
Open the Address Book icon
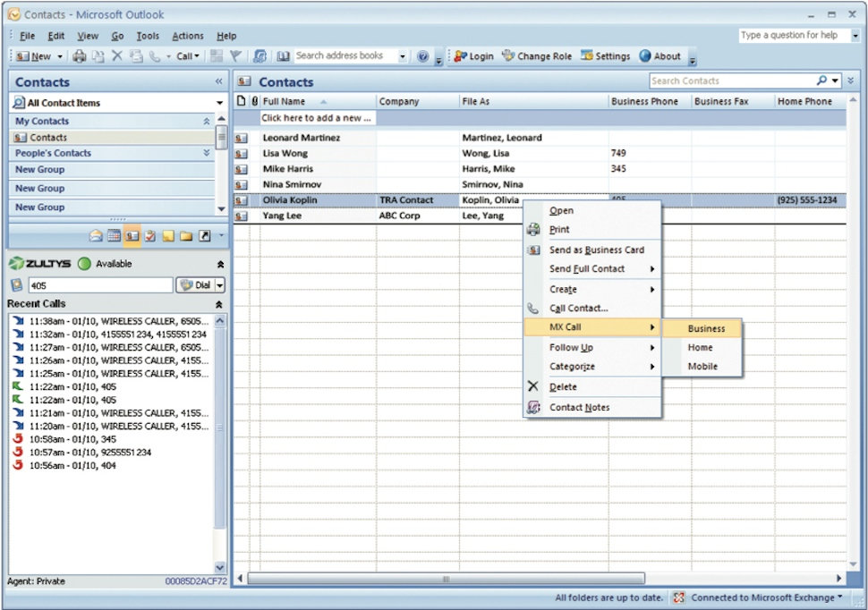[x=283, y=56]
